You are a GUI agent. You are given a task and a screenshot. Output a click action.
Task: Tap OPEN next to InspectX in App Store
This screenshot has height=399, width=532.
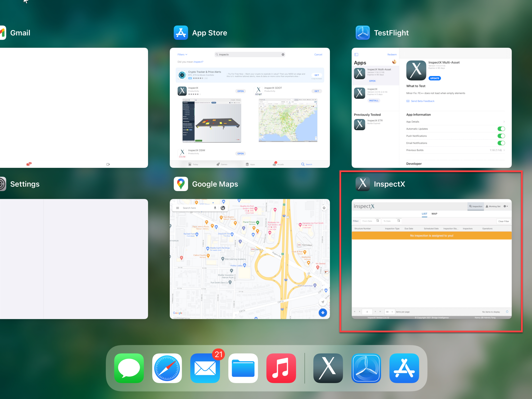[x=240, y=91]
